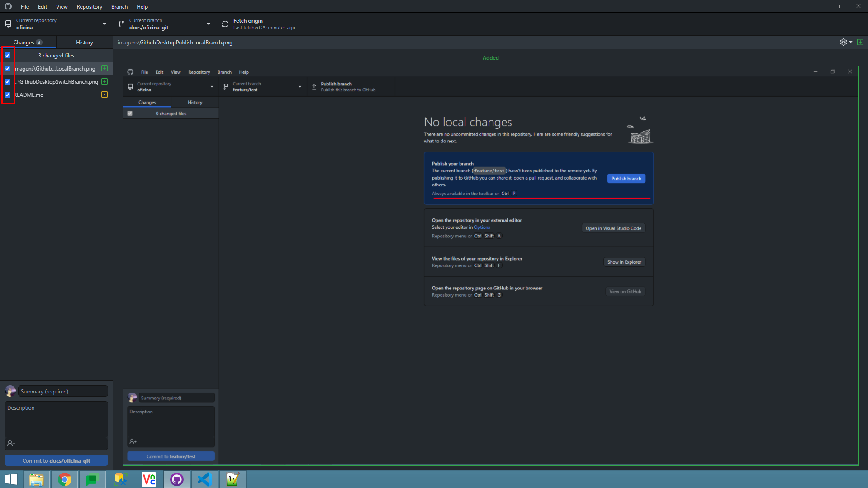The height and width of the screenshot is (488, 868).
Task: Toggle the 3 changed files select-all checkbox
Action: point(8,55)
